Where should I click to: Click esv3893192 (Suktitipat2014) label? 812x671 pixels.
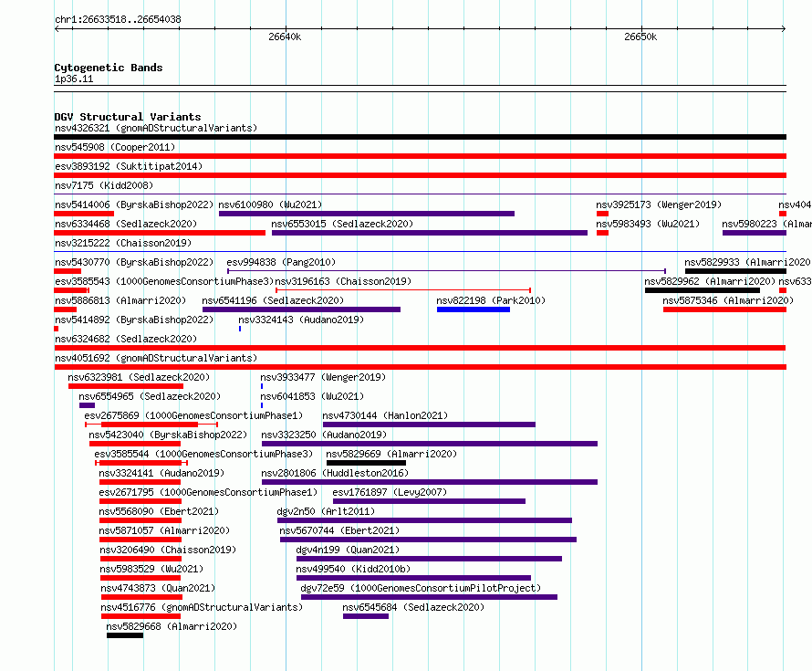[129, 166]
